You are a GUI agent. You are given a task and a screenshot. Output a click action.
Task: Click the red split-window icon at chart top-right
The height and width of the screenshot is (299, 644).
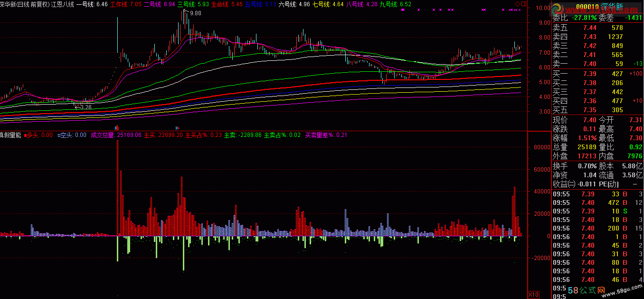click(x=523, y=4)
